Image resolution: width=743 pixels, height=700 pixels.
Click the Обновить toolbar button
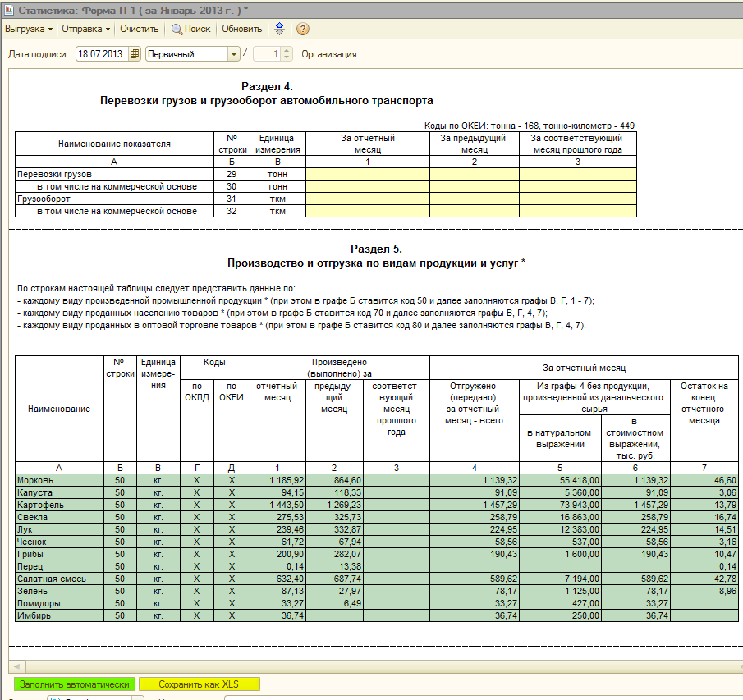tap(241, 29)
